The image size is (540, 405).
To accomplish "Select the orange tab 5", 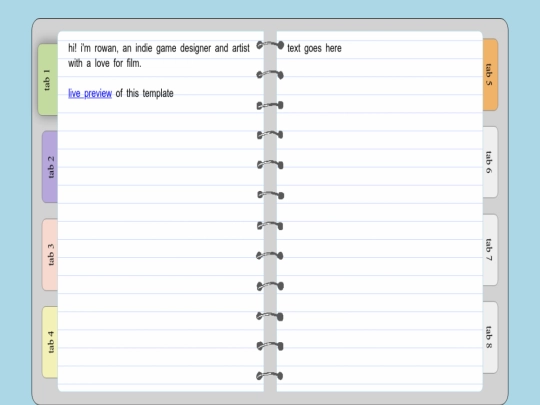I will coord(490,75).
